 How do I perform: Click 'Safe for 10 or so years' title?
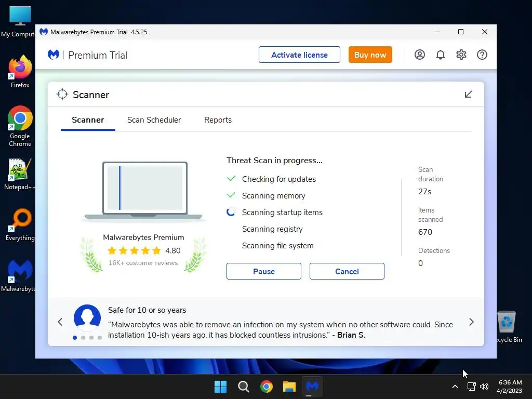[147, 310]
